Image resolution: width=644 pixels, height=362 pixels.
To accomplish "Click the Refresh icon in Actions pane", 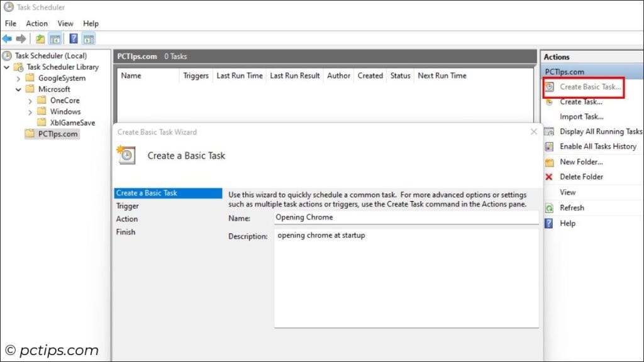I will tap(548, 207).
